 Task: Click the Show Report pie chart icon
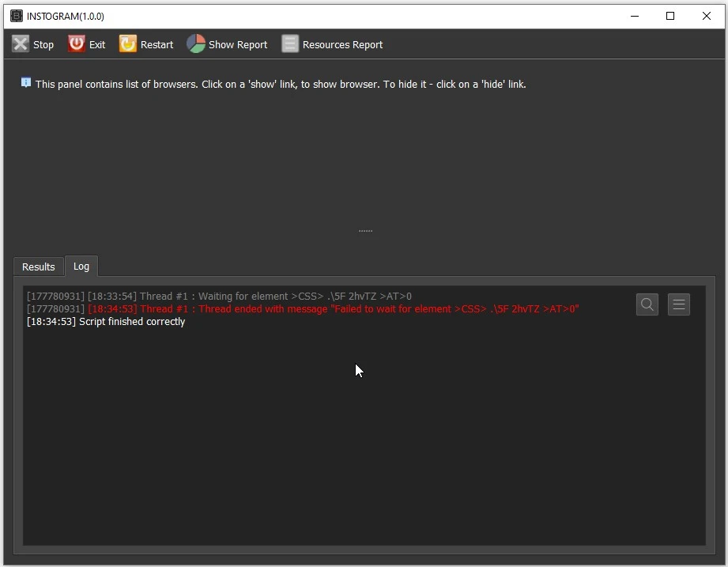point(196,44)
